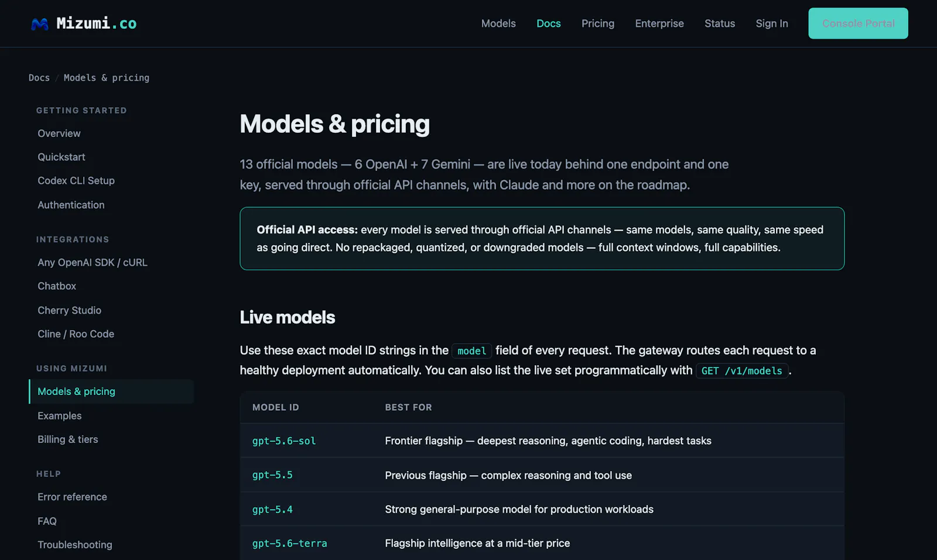Screen dimensions: 937x560
Task: Open the Overview sidebar page
Action: point(59,133)
